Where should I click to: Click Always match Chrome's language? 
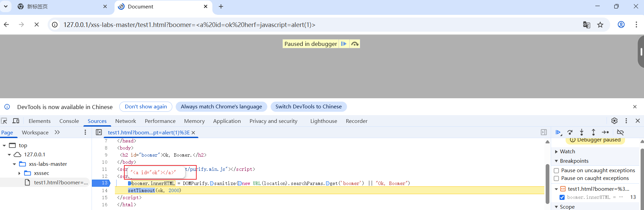pos(221,107)
